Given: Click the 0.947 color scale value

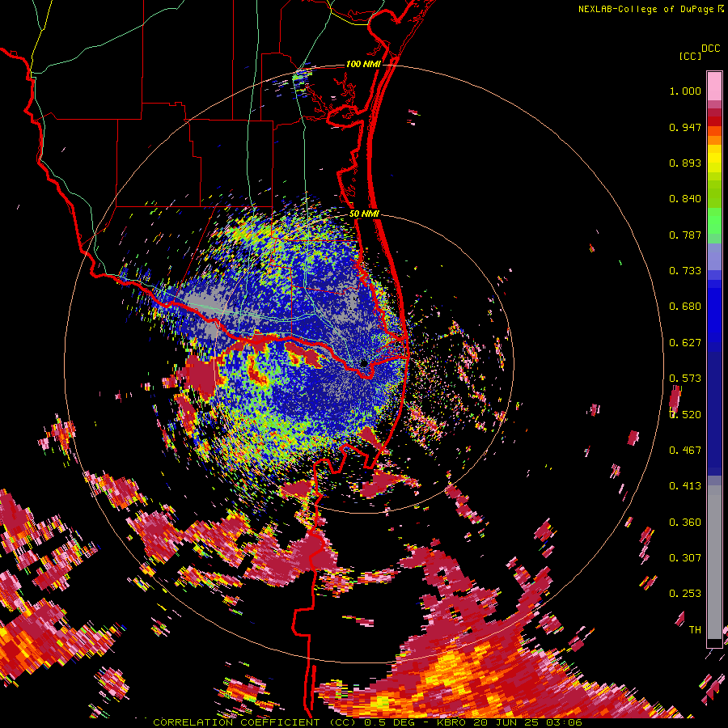Looking at the screenshot, I should [x=685, y=127].
